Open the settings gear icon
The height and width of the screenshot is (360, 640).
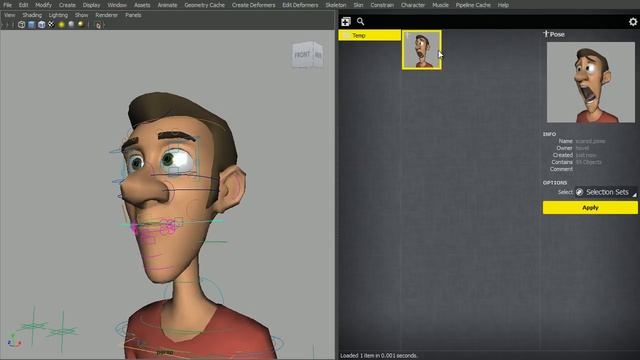point(633,22)
